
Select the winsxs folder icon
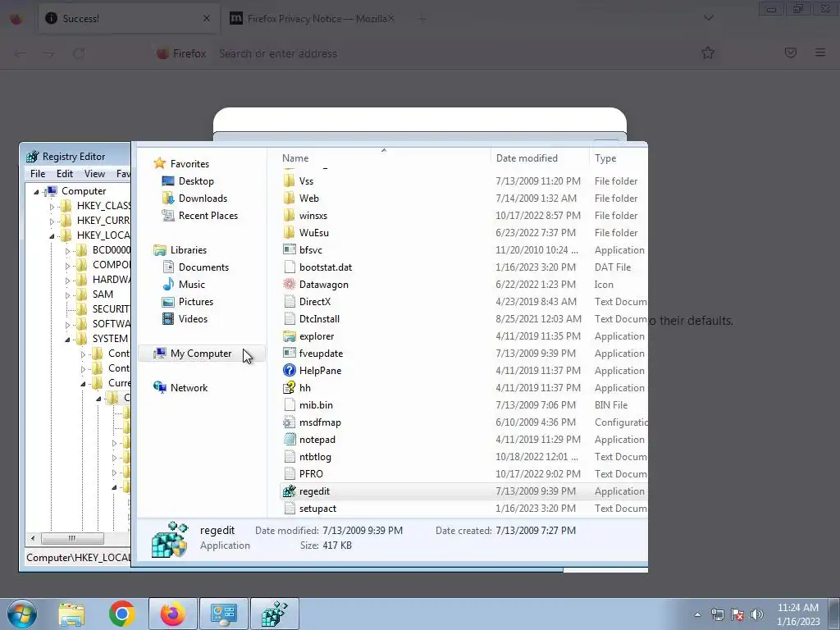pyautogui.click(x=290, y=216)
